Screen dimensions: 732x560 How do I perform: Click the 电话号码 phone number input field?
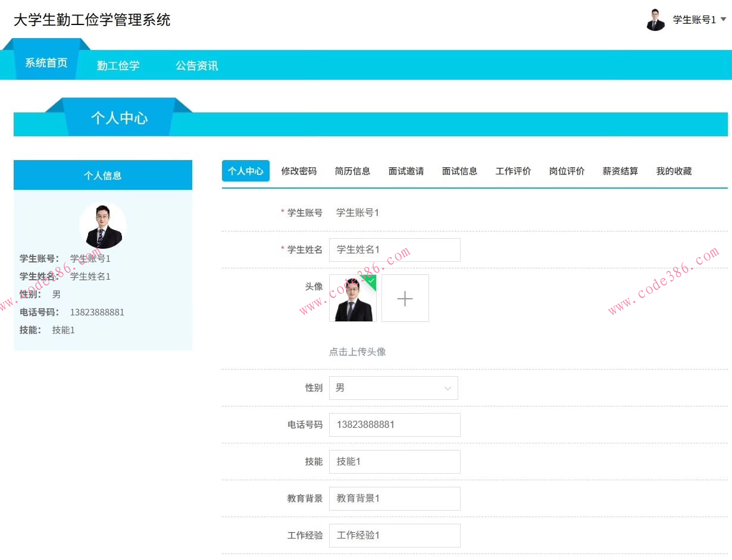click(x=394, y=424)
